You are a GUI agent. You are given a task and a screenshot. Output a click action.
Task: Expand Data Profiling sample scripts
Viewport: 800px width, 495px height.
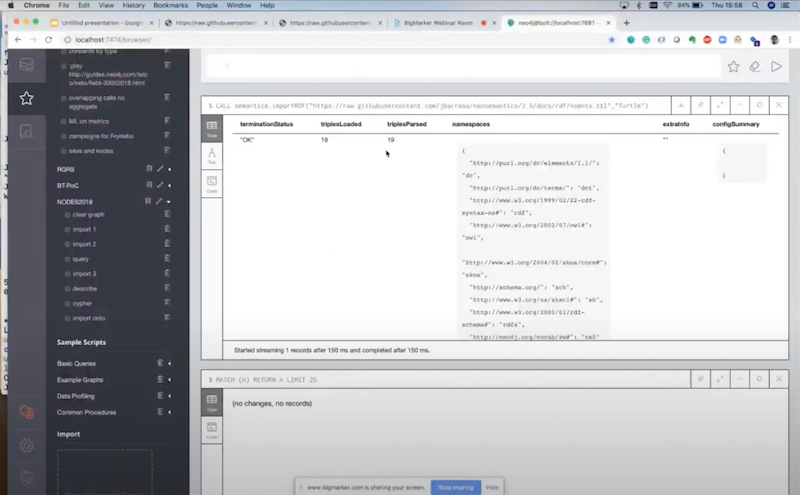click(x=169, y=396)
